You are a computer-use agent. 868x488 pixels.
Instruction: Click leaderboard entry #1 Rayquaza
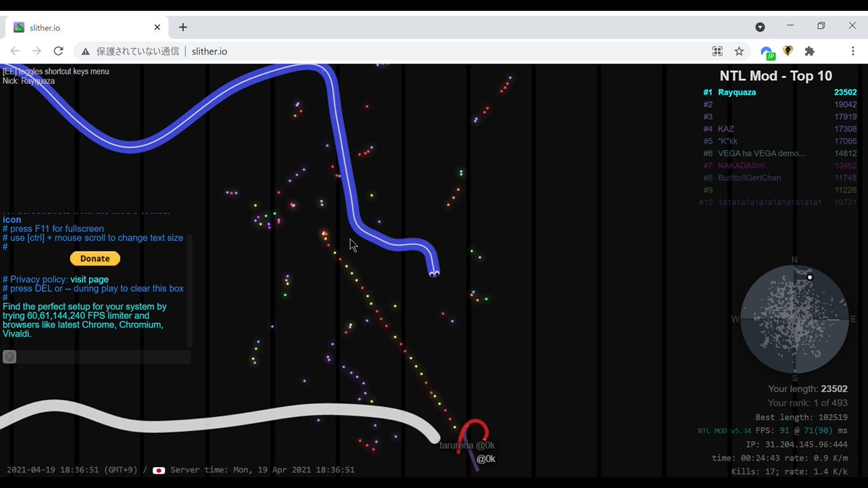pos(780,93)
